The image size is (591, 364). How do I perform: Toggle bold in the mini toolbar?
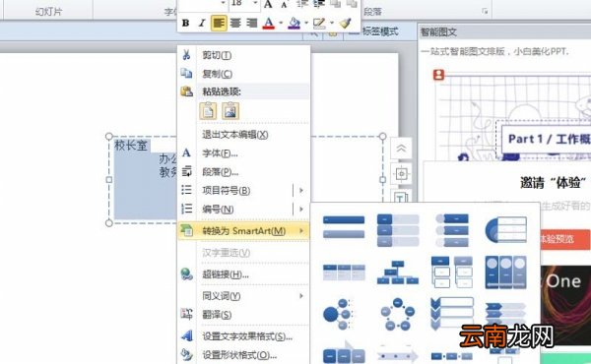(x=185, y=24)
